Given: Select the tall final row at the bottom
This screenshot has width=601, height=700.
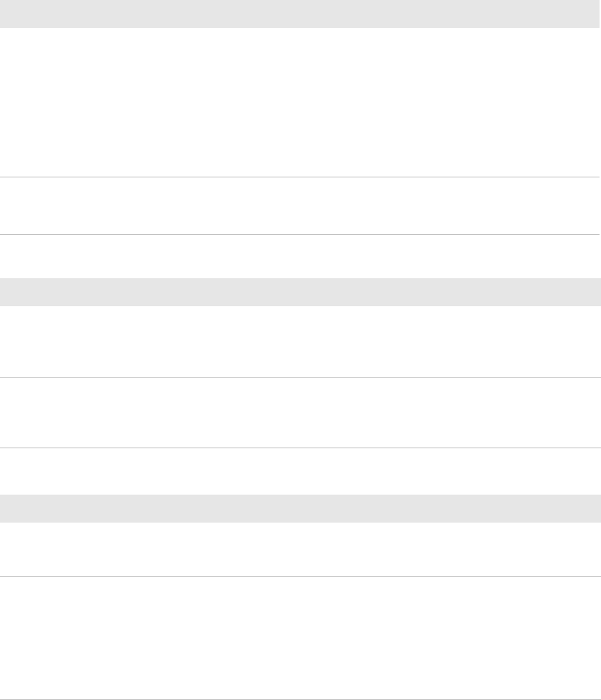Looking at the screenshot, I should [x=300, y=637].
